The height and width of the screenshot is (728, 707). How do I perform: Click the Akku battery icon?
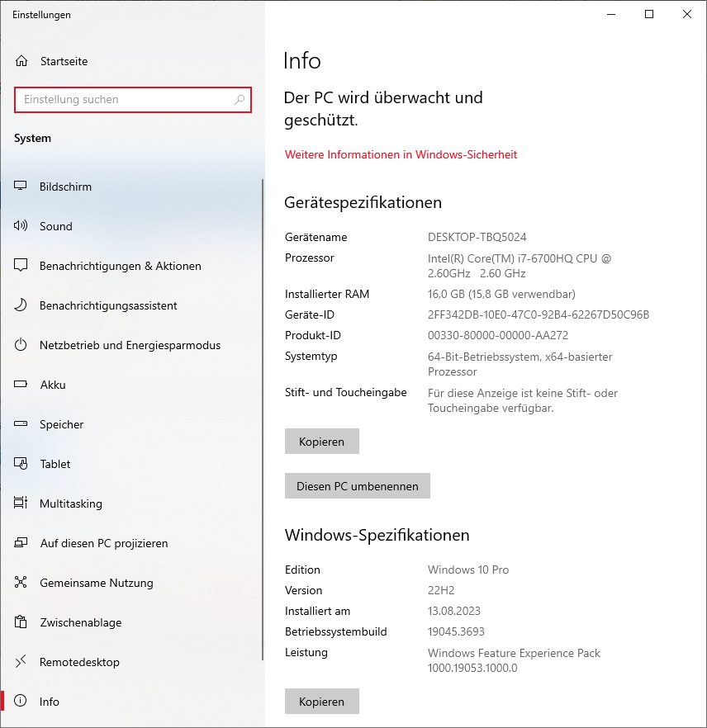point(21,385)
